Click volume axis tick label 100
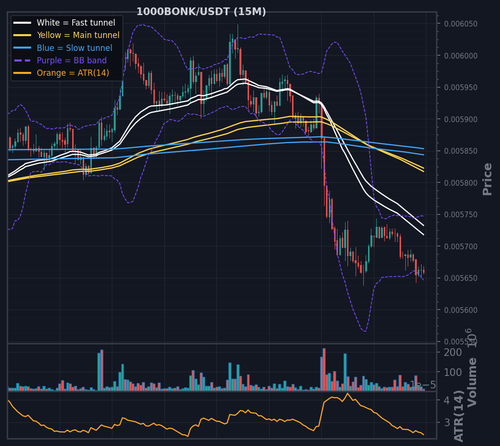This screenshot has height=446, width=500. (x=453, y=372)
